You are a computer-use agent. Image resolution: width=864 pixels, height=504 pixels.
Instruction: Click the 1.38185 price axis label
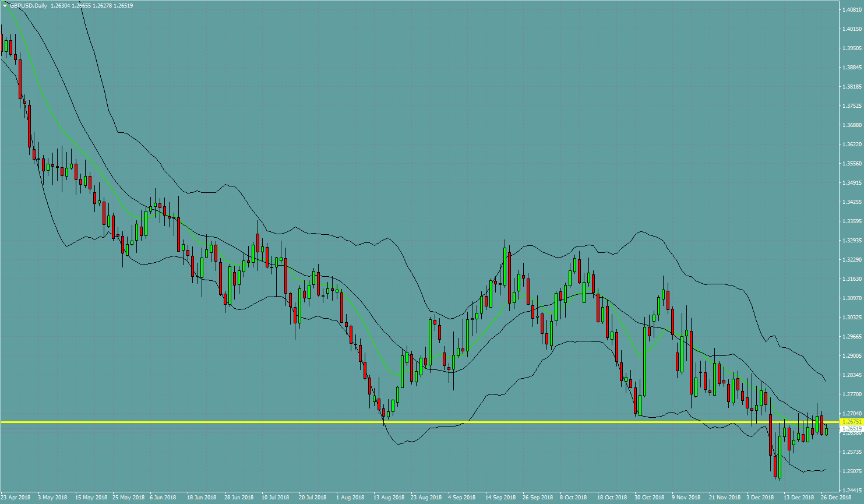coord(851,86)
